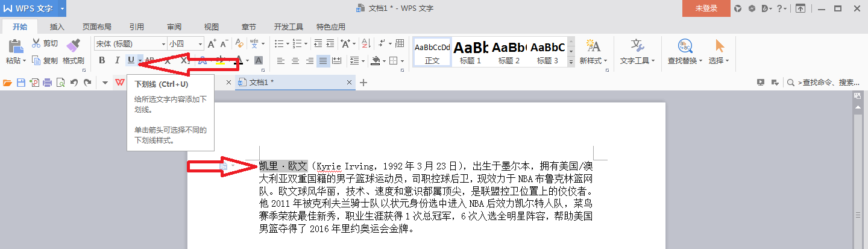Open the quick access toolbar customize arrow
This screenshot has width=868, height=249.
coord(105,83)
